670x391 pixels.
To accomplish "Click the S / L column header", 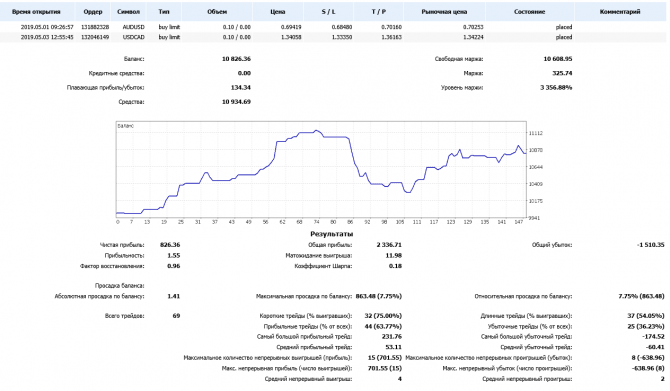I will [x=328, y=12].
